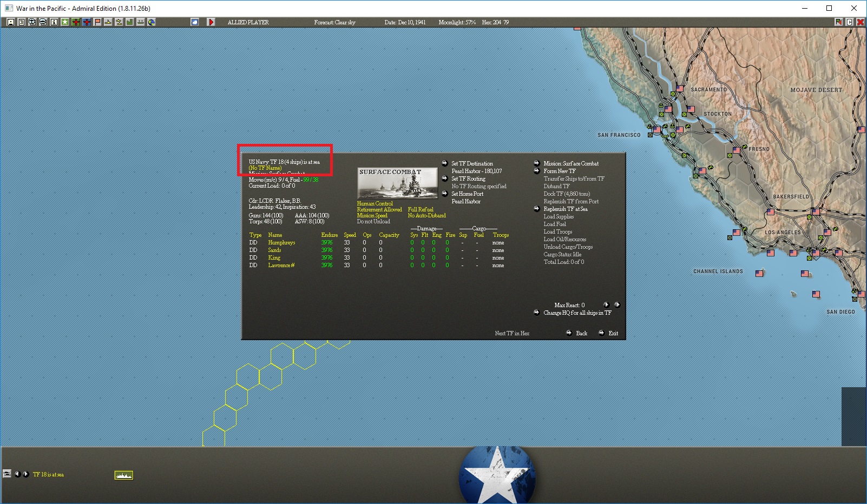This screenshot has width=867, height=504.
Task: Click 'Pearl Harbor - 180,107' destination text
Action: click(477, 171)
